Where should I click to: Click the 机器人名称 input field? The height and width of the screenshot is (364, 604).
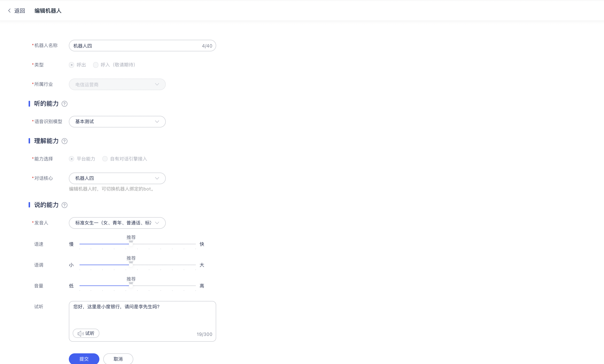point(143,46)
